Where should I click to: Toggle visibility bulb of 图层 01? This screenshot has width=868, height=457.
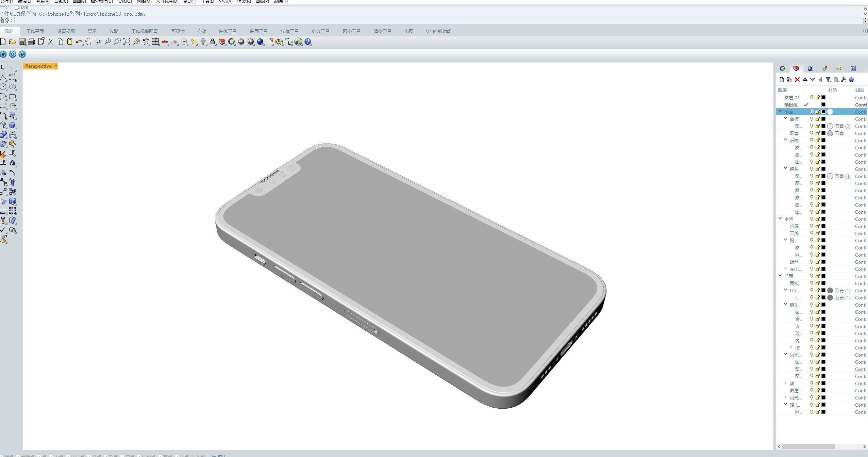812,97
